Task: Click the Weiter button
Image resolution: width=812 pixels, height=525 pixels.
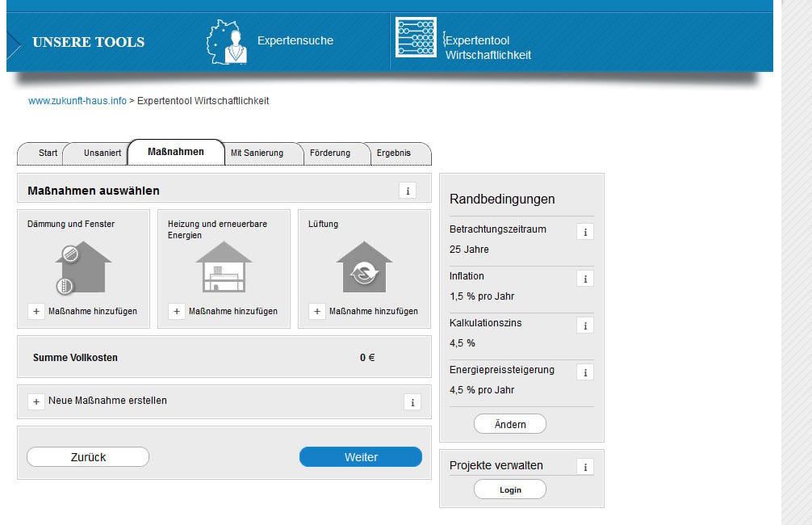Action: (x=361, y=456)
